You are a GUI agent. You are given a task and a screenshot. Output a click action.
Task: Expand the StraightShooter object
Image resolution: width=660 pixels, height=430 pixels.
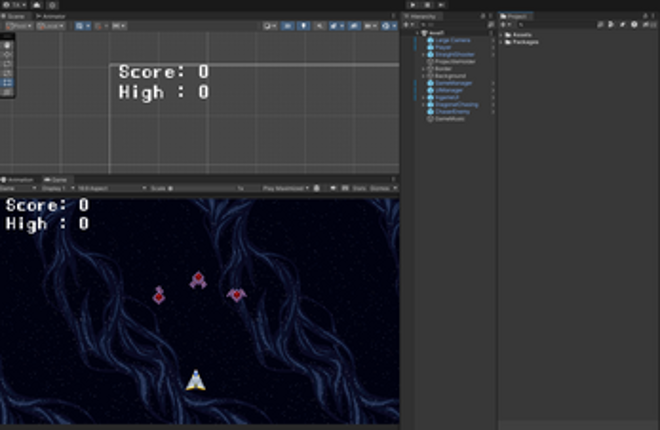423,55
